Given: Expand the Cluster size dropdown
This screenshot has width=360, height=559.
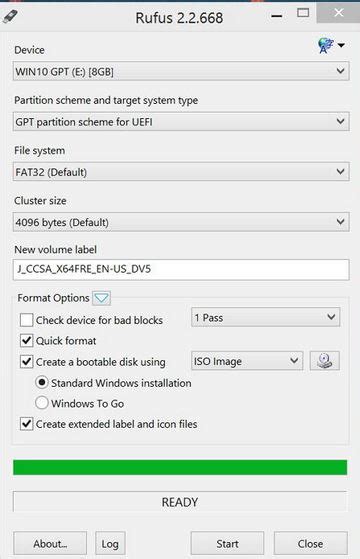Looking at the screenshot, I should (x=181, y=222).
